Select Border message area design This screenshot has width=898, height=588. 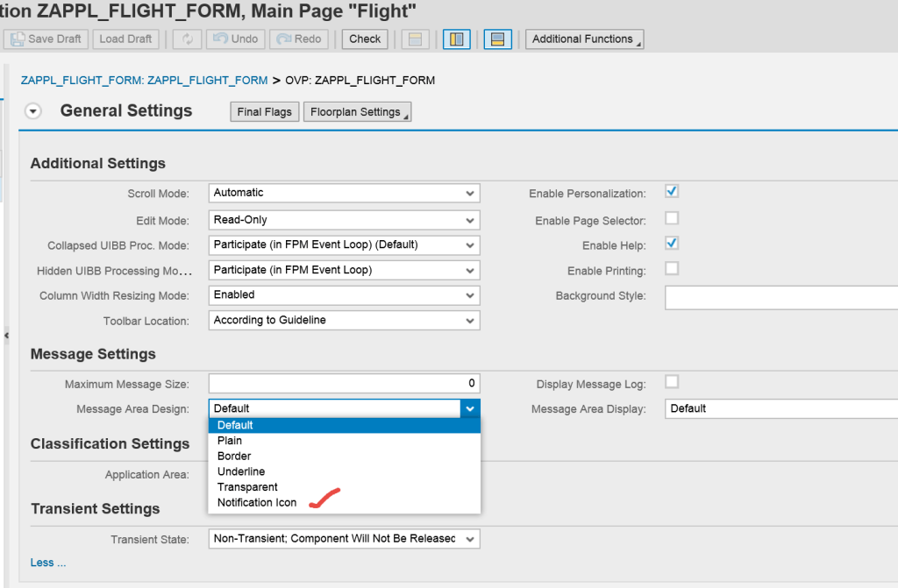pos(344,456)
